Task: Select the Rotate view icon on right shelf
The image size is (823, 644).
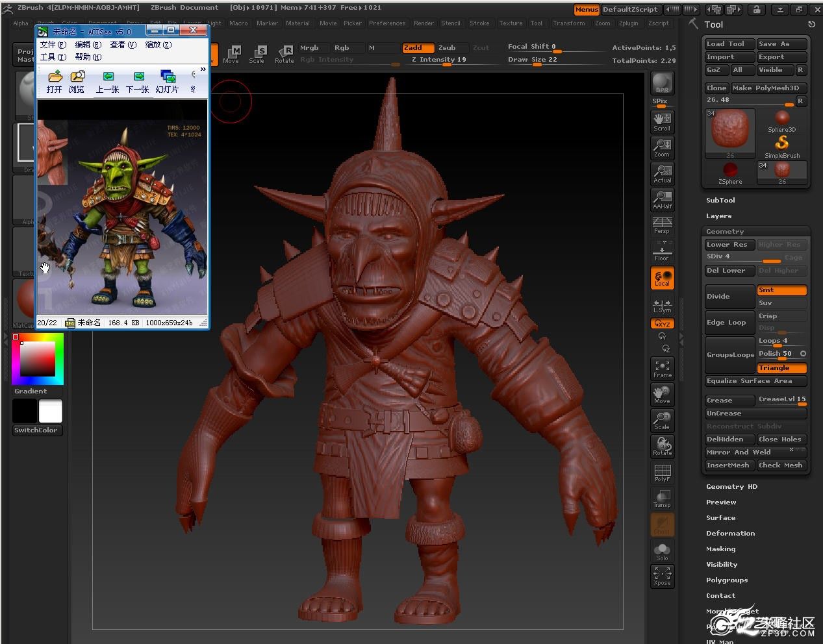Action: pos(662,446)
